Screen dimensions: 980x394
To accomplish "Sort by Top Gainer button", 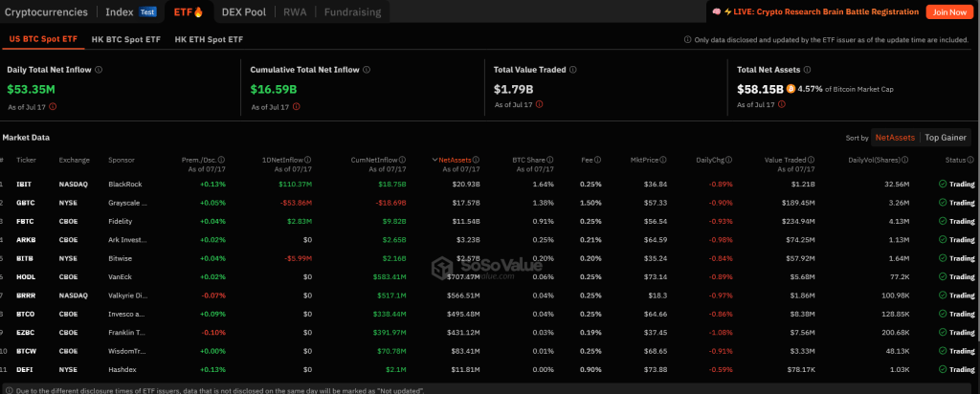I will point(946,138).
